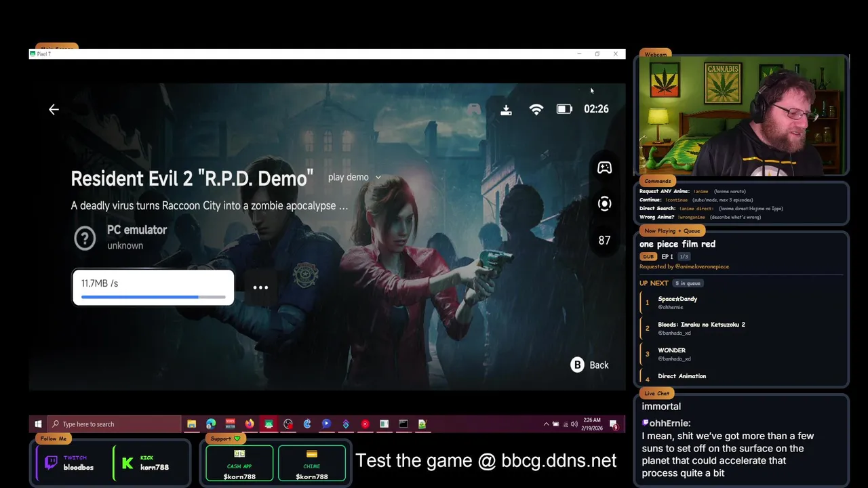Click the download progress bar
The image size is (868, 488).
pos(153,297)
